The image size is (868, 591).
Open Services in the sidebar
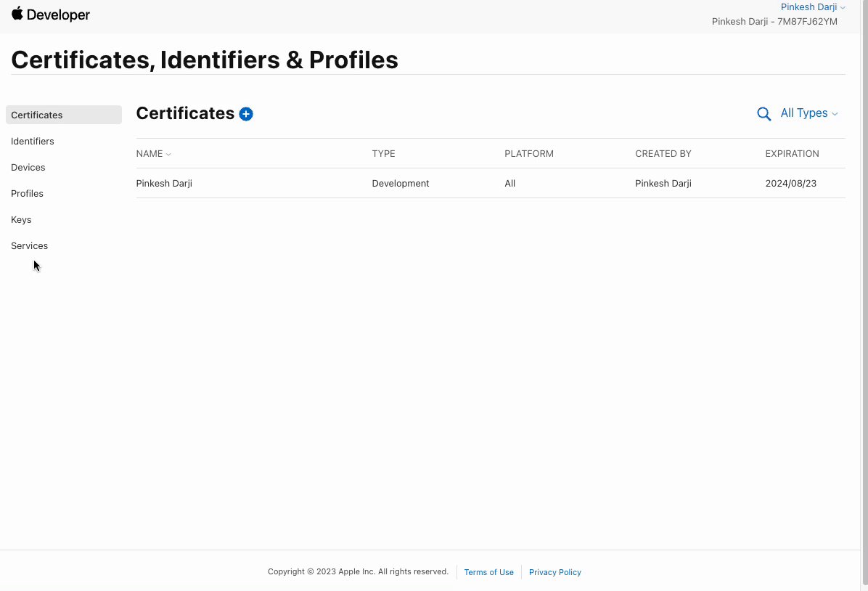click(x=30, y=245)
